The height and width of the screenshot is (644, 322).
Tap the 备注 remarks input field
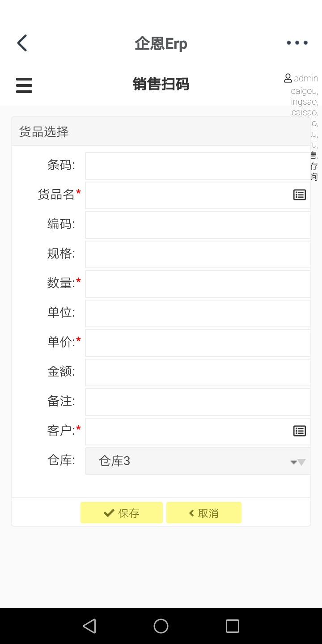[197, 402]
